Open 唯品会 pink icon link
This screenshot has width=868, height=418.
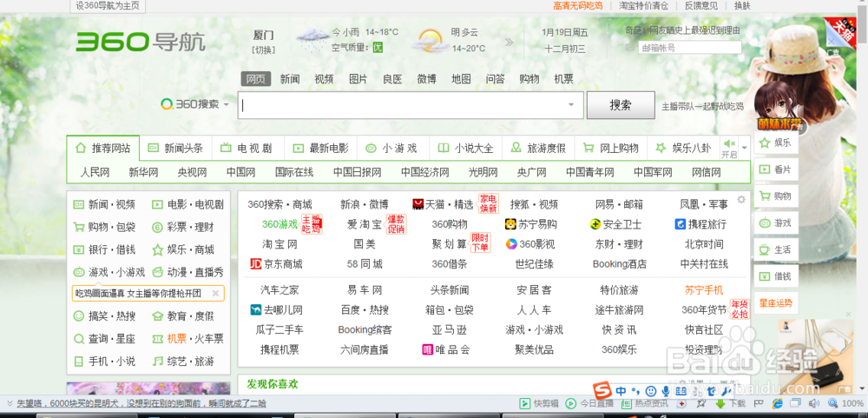tap(445, 350)
